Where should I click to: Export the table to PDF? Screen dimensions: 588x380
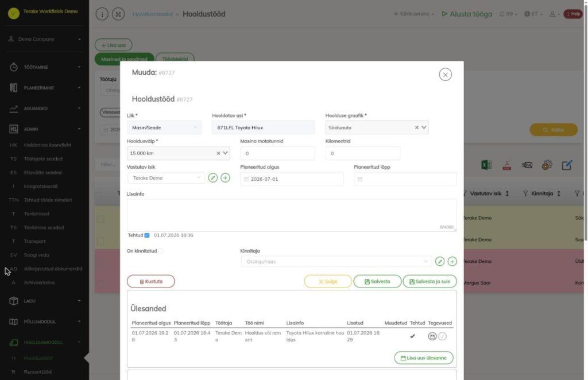[x=506, y=165]
